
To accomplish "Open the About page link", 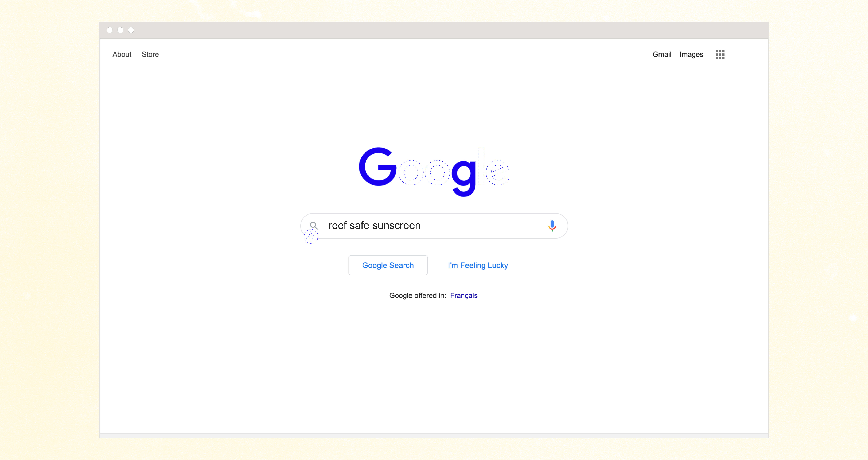I will tap(122, 54).
